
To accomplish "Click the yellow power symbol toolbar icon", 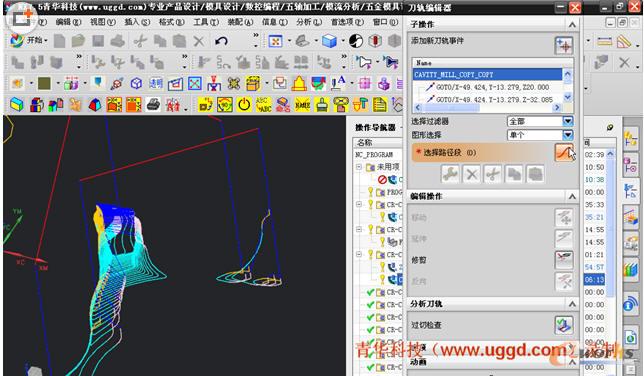I will click(244, 104).
